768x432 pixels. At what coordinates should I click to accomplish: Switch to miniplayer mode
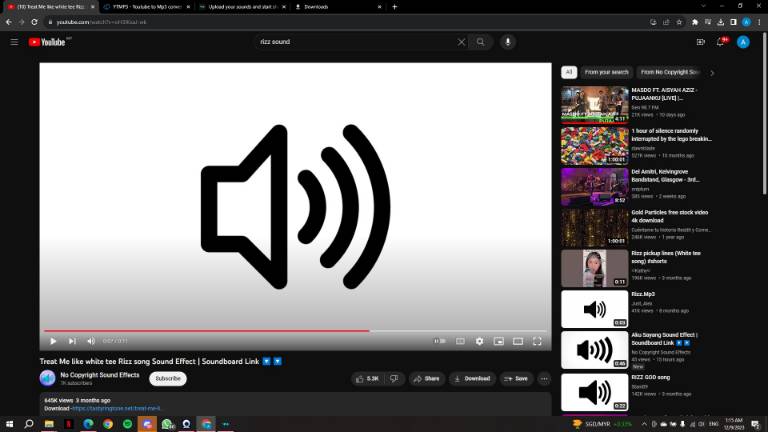click(x=499, y=341)
